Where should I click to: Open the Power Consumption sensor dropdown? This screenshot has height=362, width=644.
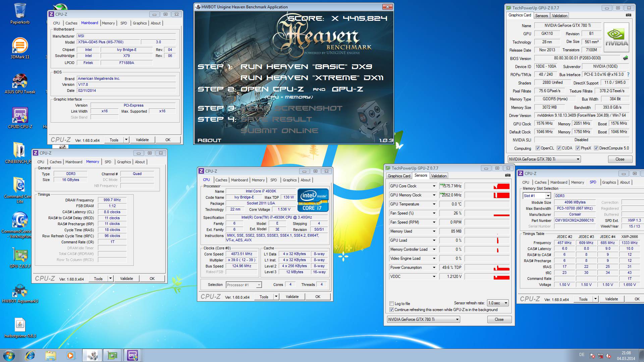pyautogui.click(x=434, y=267)
